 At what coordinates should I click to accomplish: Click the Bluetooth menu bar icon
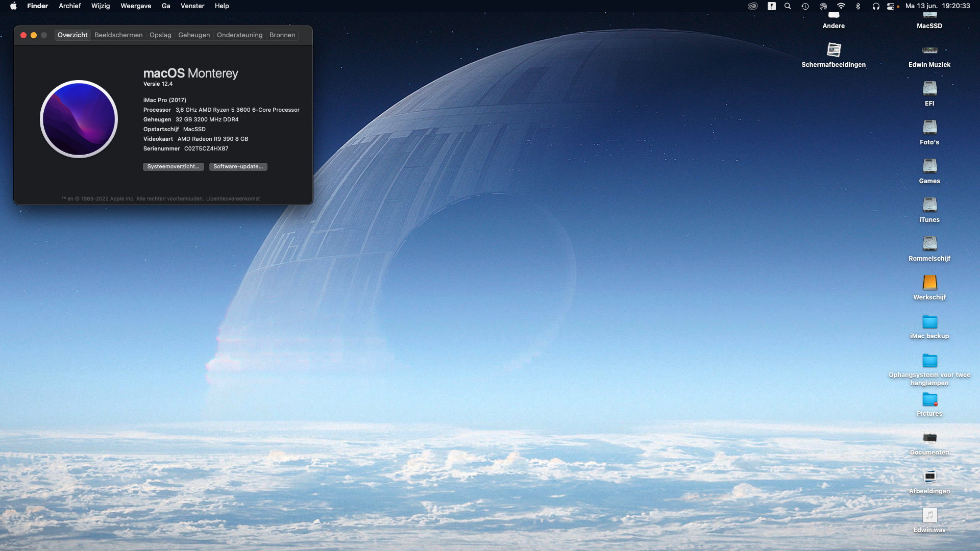858,6
